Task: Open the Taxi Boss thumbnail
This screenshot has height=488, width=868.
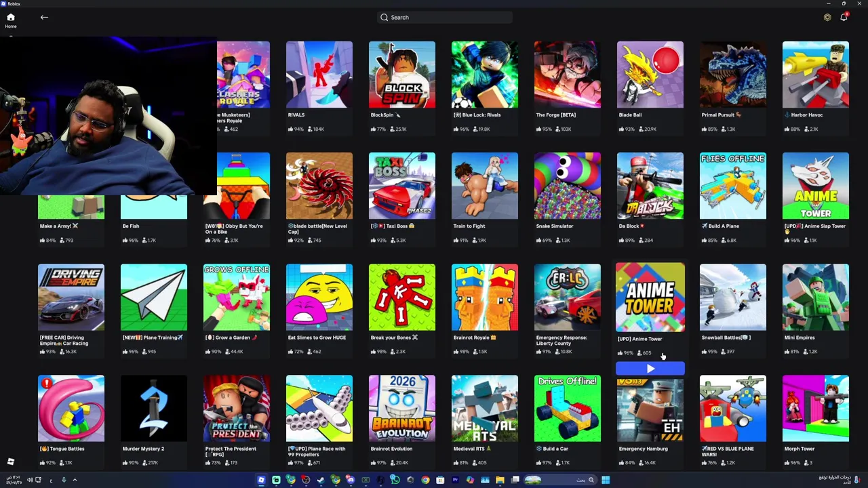Action: [402, 186]
